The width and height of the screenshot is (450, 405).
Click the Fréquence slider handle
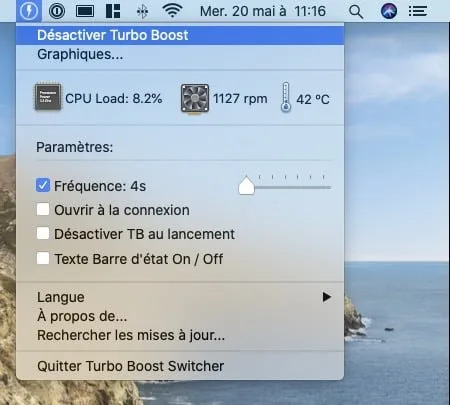246,185
